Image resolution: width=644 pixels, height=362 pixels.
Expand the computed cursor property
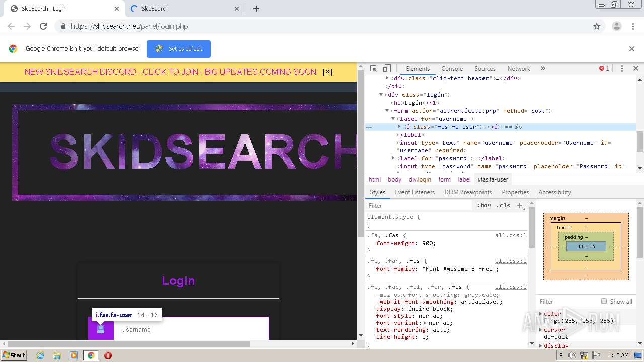(x=541, y=330)
